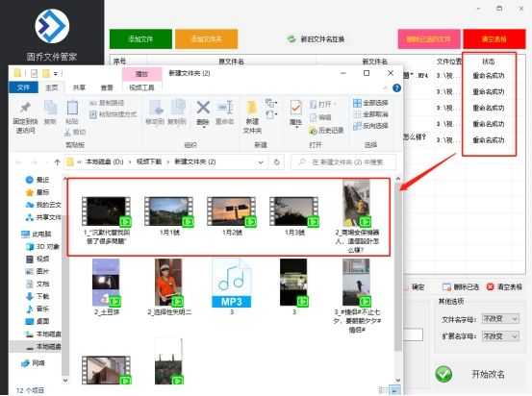
Task: Click 新旧文件名互换 swap button
Action: click(x=316, y=39)
